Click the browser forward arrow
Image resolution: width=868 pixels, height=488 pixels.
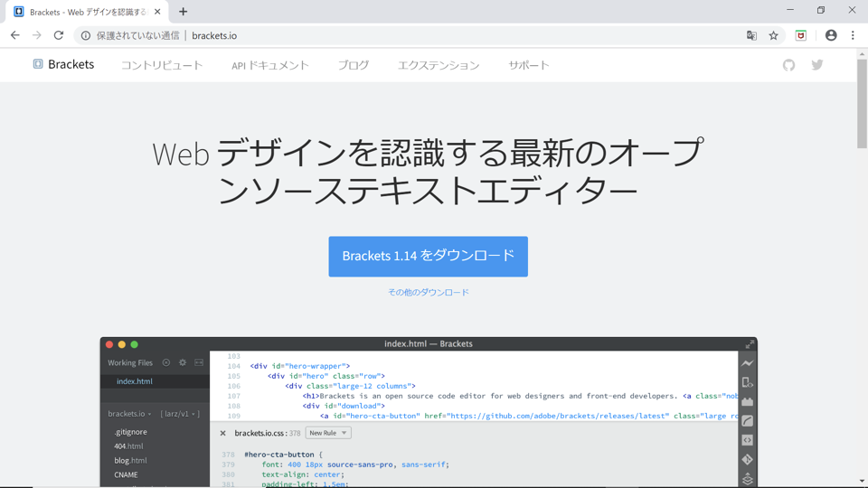[36, 35]
